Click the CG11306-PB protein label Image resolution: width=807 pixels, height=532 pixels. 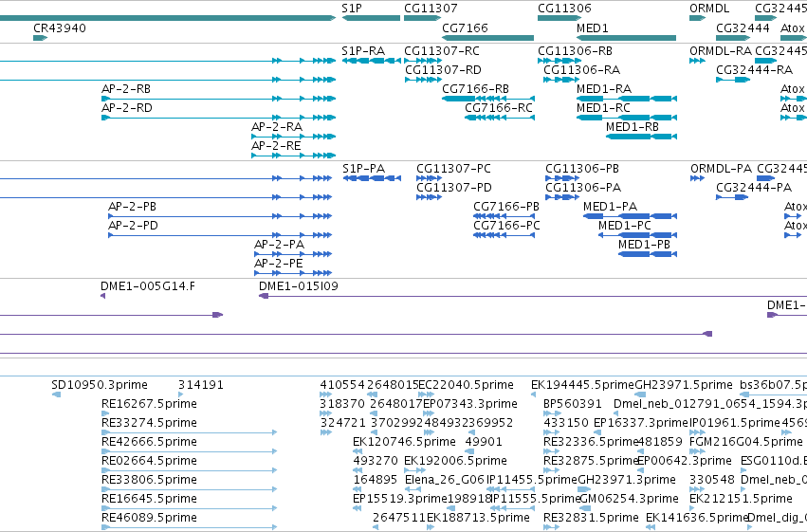[x=582, y=169]
